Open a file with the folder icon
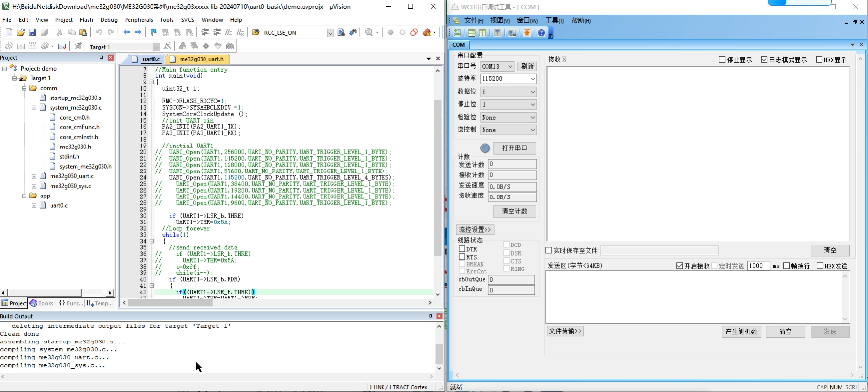 [x=21, y=32]
